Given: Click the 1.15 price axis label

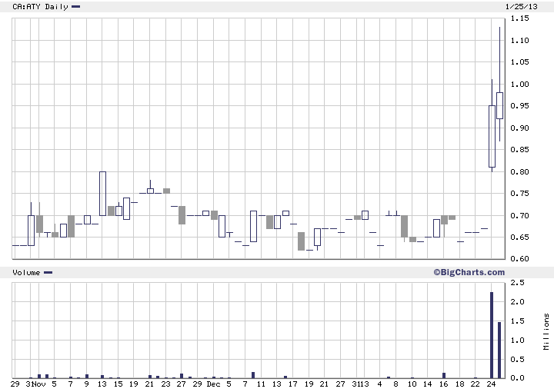Looking at the screenshot, I should click(x=519, y=18).
